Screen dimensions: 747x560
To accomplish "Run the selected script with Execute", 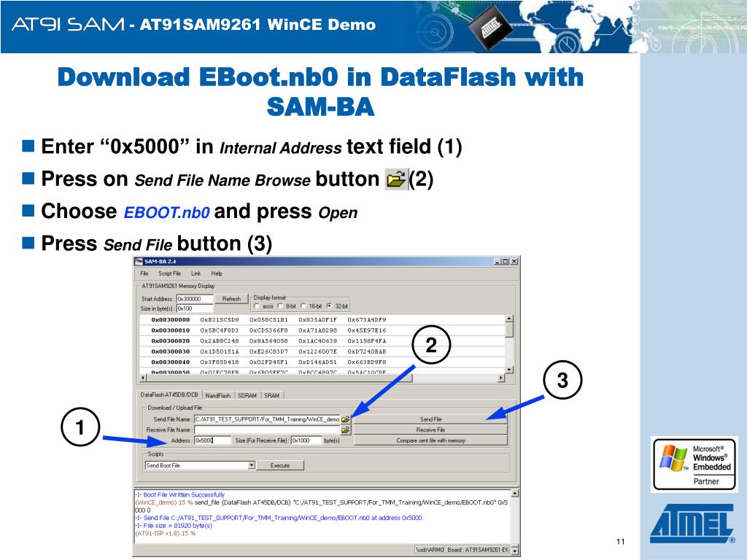I will click(x=280, y=466).
